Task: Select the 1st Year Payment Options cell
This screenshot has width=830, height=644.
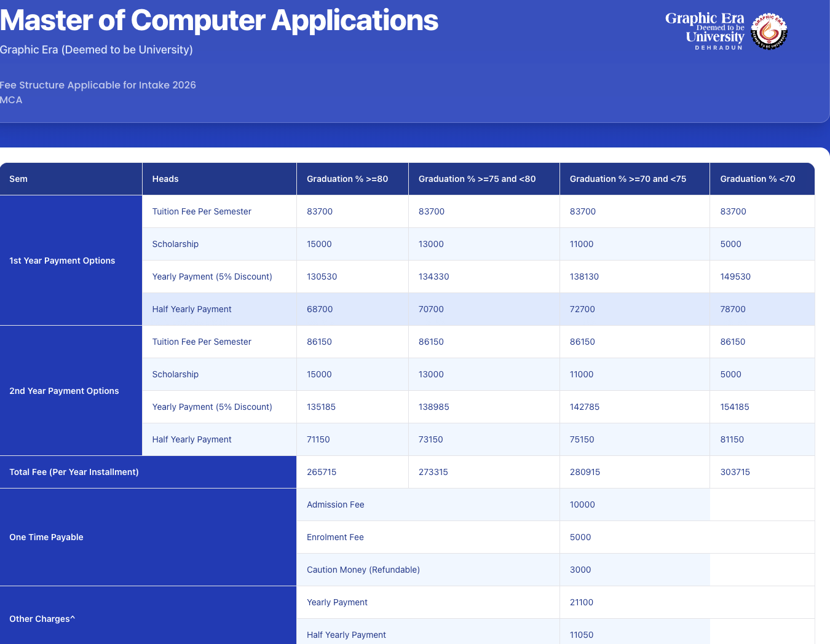Action: 62,261
